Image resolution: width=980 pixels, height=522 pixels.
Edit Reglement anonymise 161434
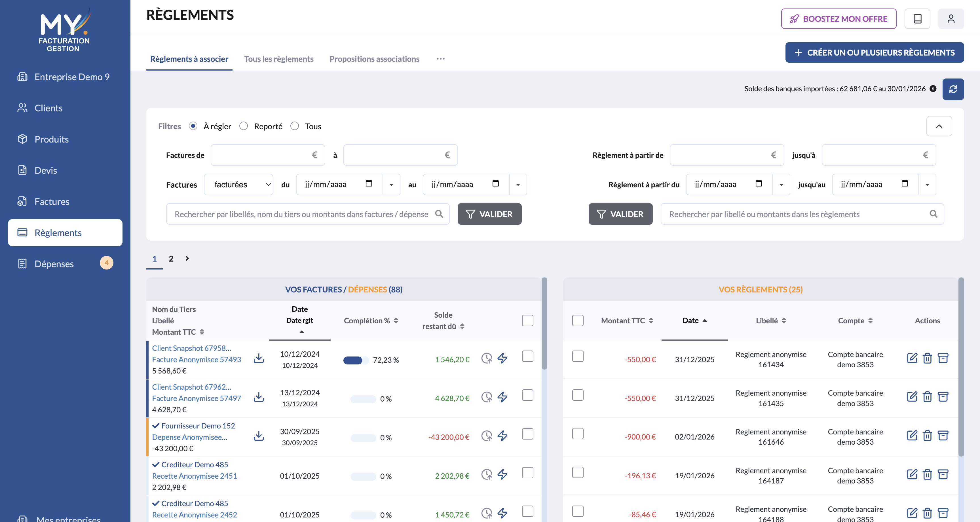point(912,358)
